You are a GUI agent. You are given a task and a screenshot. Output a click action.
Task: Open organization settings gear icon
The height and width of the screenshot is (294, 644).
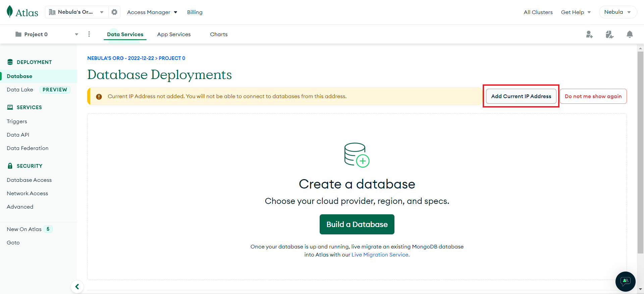114,12
